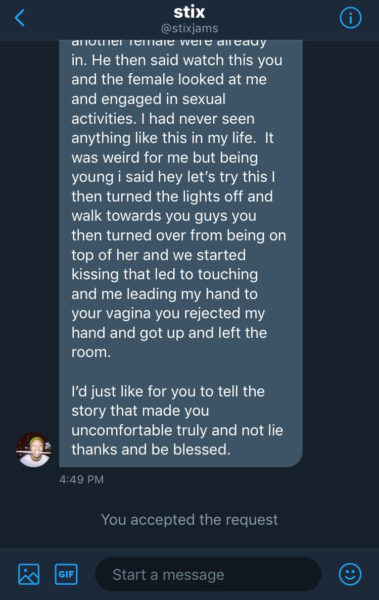Image resolution: width=379 pixels, height=600 pixels.
Task: Open the sender's round profile picture
Action: pyautogui.click(x=34, y=450)
